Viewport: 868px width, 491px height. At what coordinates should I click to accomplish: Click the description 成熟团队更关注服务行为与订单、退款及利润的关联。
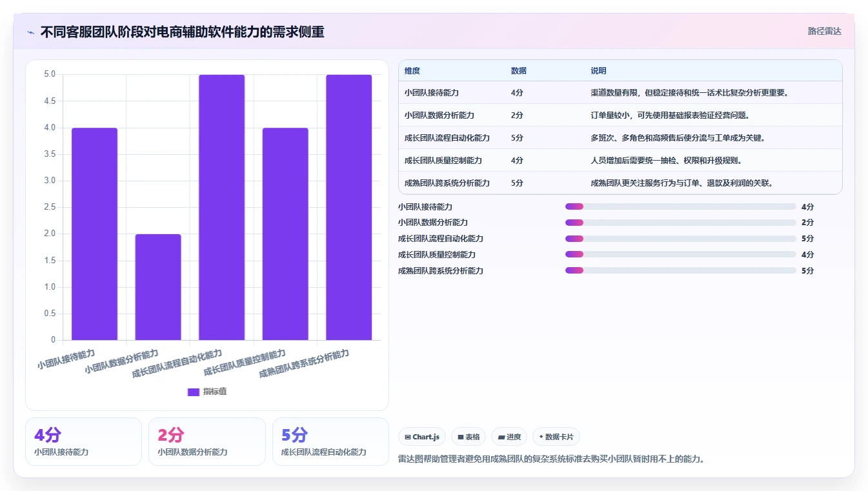click(681, 183)
